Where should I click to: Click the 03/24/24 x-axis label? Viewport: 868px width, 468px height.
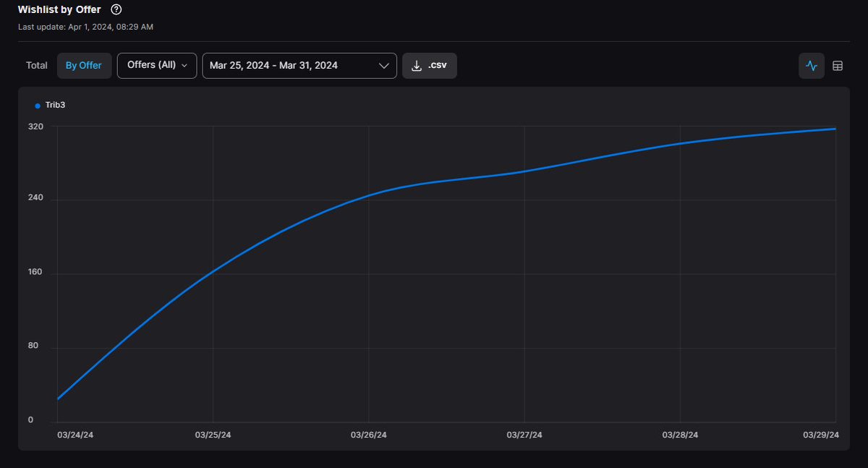click(75, 435)
